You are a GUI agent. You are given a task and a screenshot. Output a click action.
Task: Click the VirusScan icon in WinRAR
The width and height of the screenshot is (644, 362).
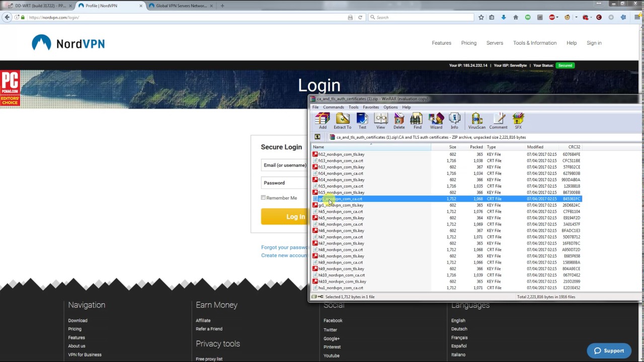(477, 121)
